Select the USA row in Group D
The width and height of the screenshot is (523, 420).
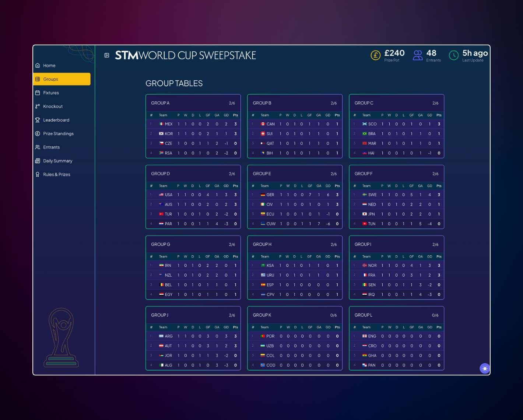point(193,195)
